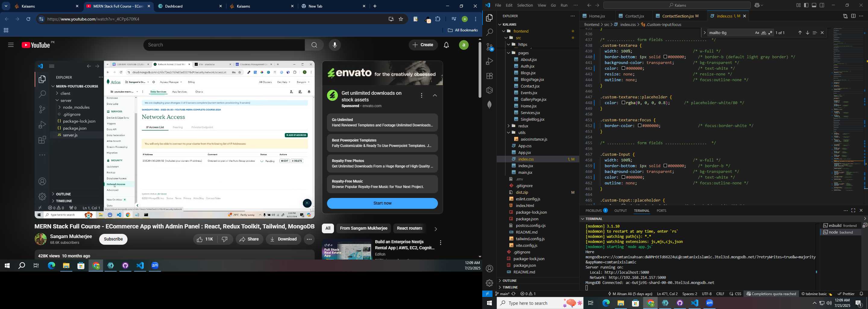The image size is (868, 309).
Task: Collapse the pages folder in Explorer
Action: point(509,53)
